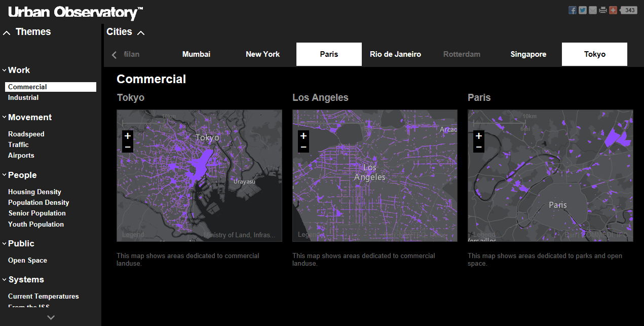Share by email with the envelope icon

592,10
